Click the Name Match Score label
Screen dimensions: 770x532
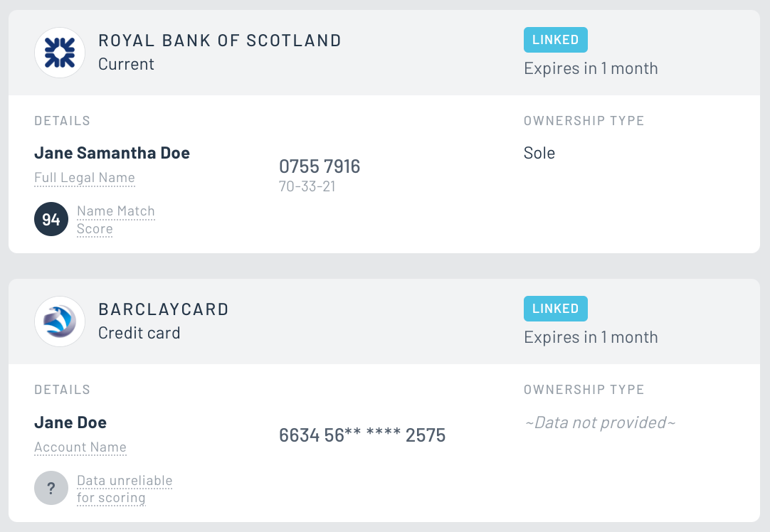(x=115, y=220)
